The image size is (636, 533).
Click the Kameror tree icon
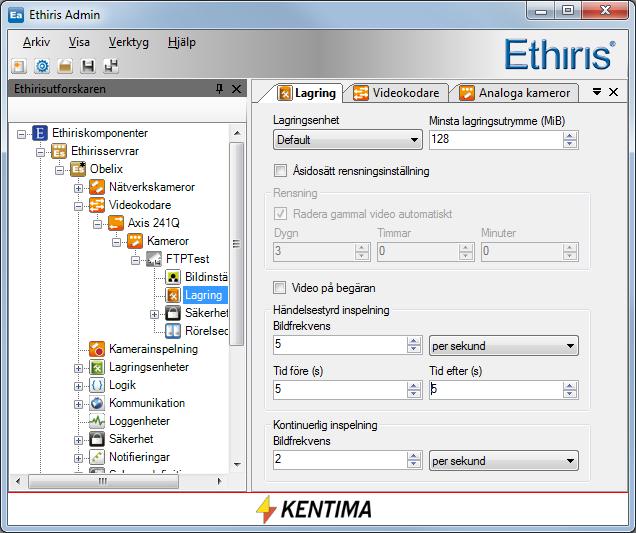(135, 241)
